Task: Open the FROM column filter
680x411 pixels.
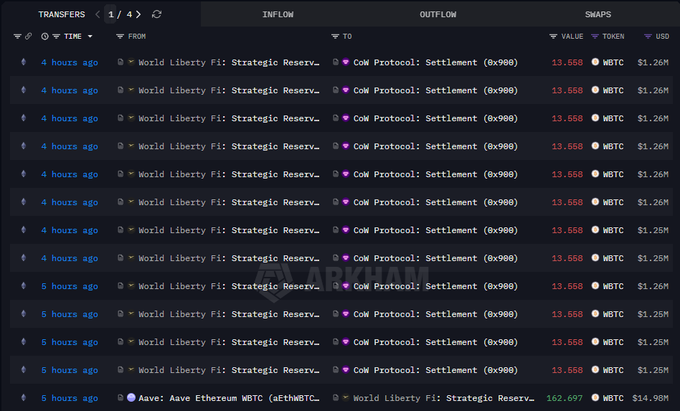Action: click(120, 36)
